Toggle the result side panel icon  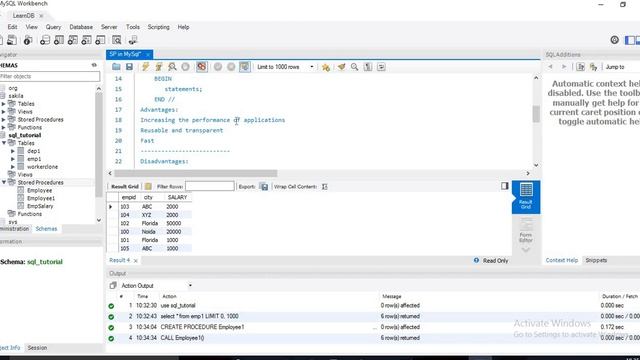pos(505,186)
